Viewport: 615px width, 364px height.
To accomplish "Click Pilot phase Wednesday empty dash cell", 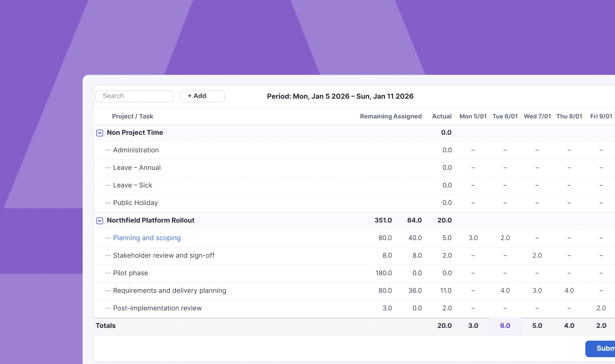I will click(x=537, y=273).
